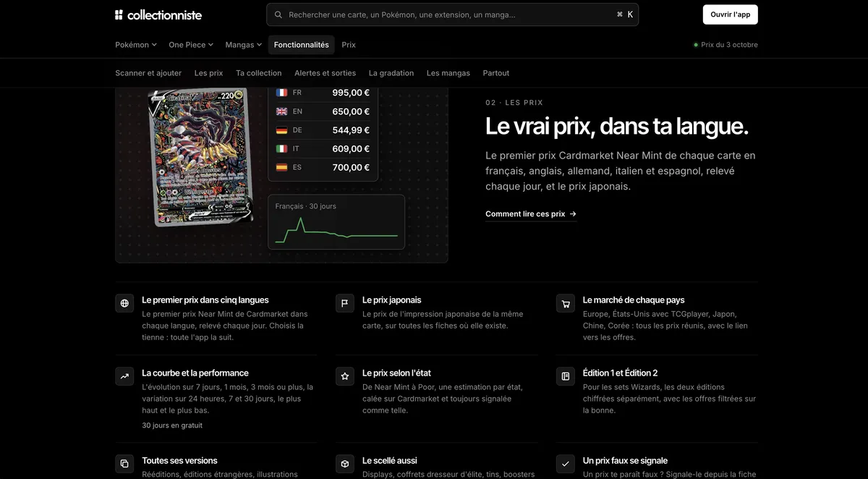Click the star icon beside Le prix selon l'état

[x=345, y=376]
